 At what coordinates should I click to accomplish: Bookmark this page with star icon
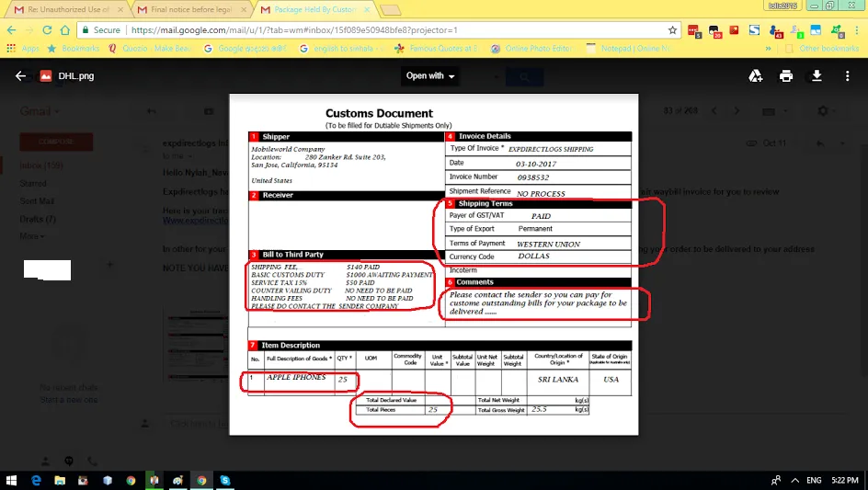[x=672, y=30]
